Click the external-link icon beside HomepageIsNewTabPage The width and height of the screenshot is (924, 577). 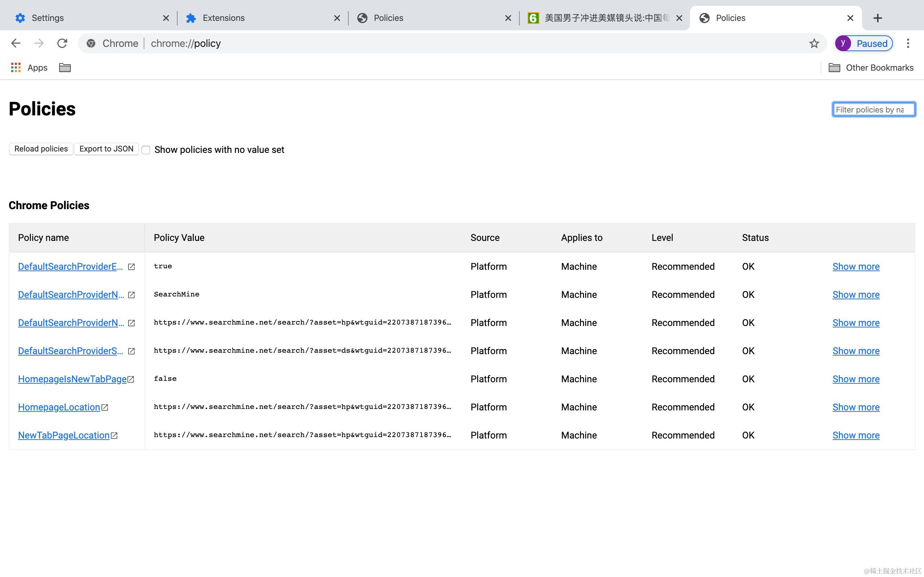click(x=131, y=379)
